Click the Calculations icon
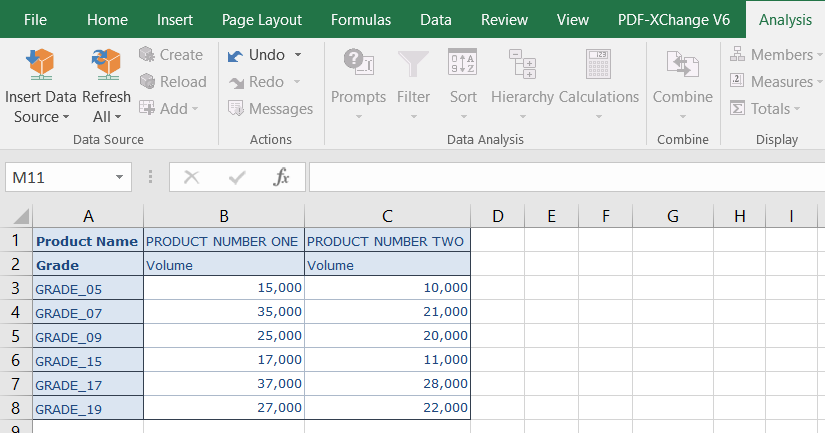 tap(598, 64)
